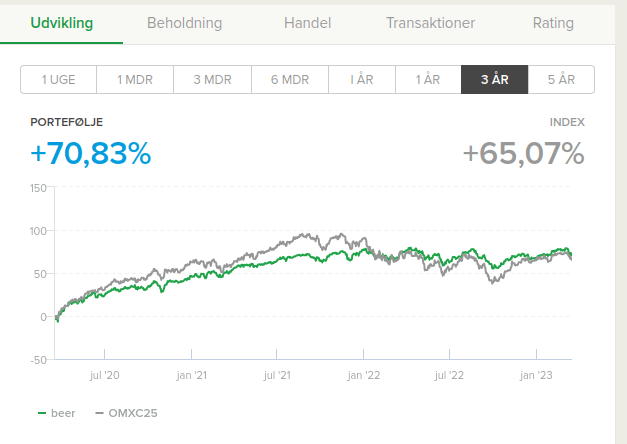
Task: Click the portfolio return +70,83% value
Action: click(91, 154)
